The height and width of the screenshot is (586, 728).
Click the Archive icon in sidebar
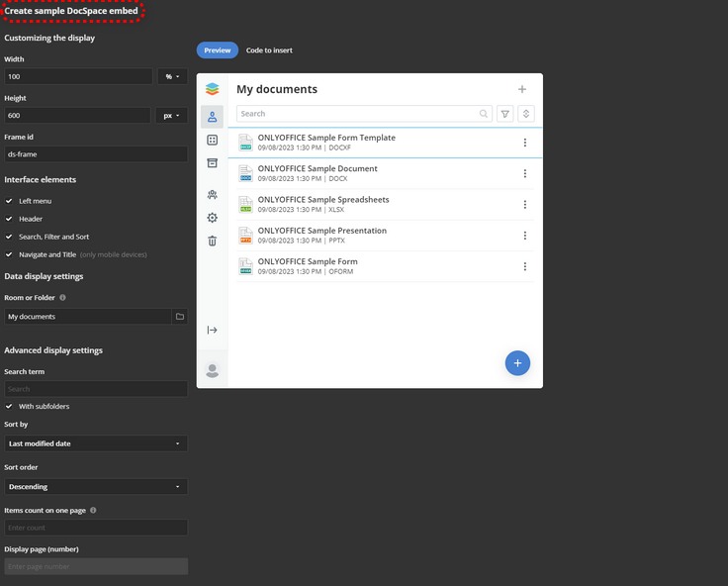click(x=212, y=163)
